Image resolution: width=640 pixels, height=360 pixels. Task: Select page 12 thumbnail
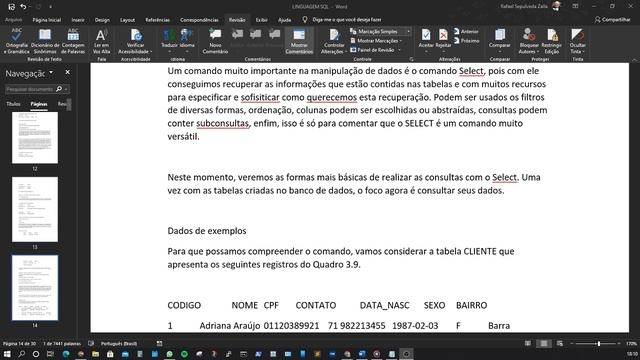tap(35, 138)
